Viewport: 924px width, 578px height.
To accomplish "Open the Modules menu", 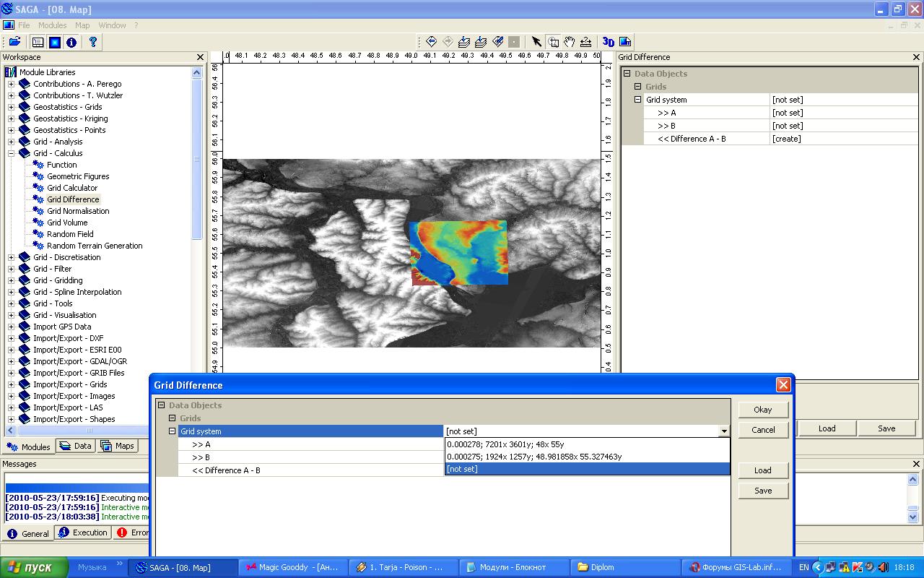I will click(52, 25).
